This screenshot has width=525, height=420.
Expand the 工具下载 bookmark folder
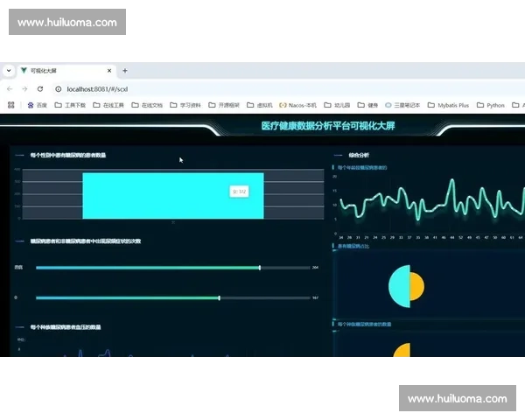(x=71, y=105)
